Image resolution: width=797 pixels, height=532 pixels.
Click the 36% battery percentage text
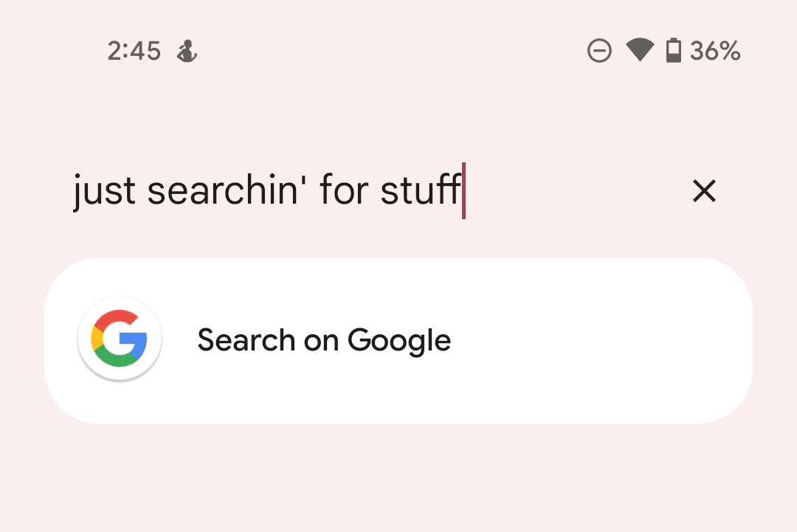pyautogui.click(x=714, y=50)
